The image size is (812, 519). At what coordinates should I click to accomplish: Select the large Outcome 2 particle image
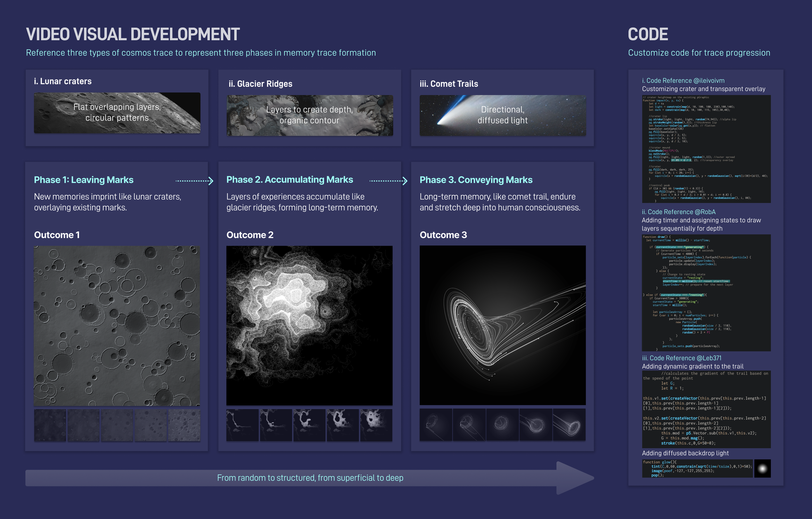(x=309, y=325)
